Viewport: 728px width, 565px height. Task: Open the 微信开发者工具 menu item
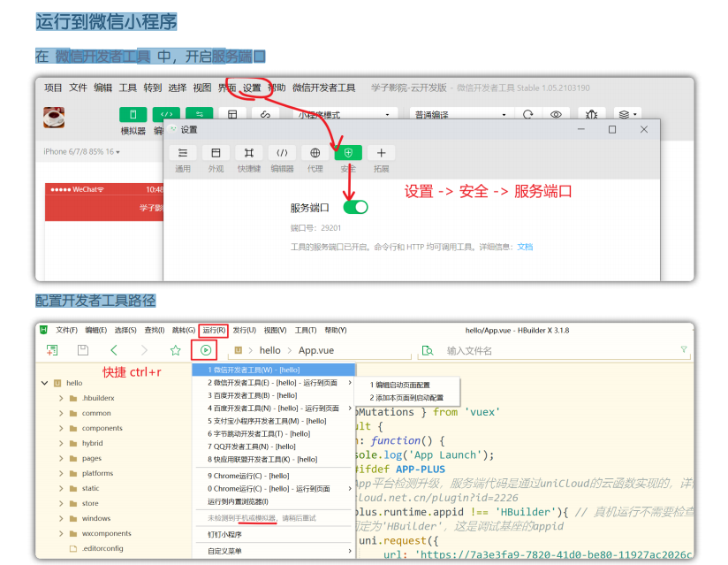[323, 88]
